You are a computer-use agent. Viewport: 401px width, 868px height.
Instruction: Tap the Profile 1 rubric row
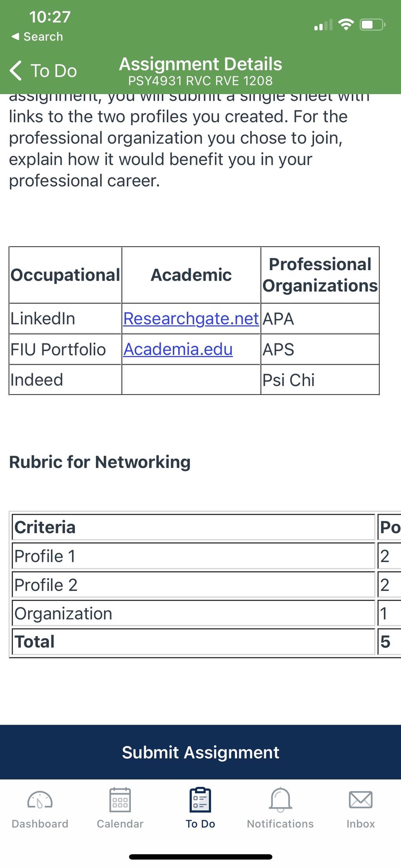(x=193, y=556)
